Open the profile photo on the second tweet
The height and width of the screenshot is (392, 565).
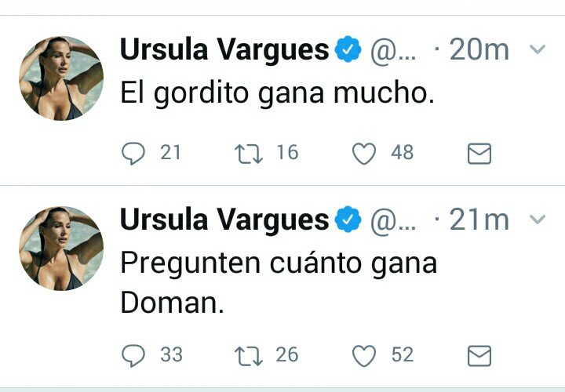click(61, 249)
